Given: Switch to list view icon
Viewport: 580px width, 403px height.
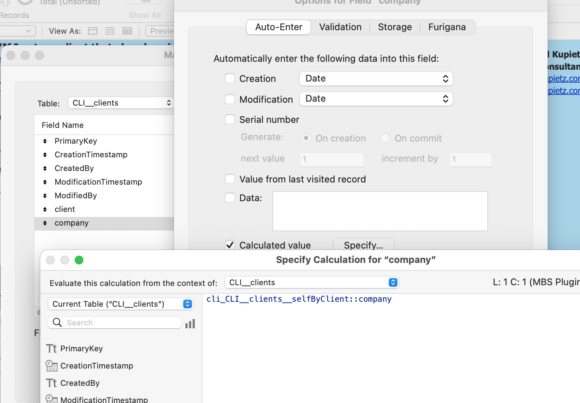Looking at the screenshot, I should [x=110, y=31].
